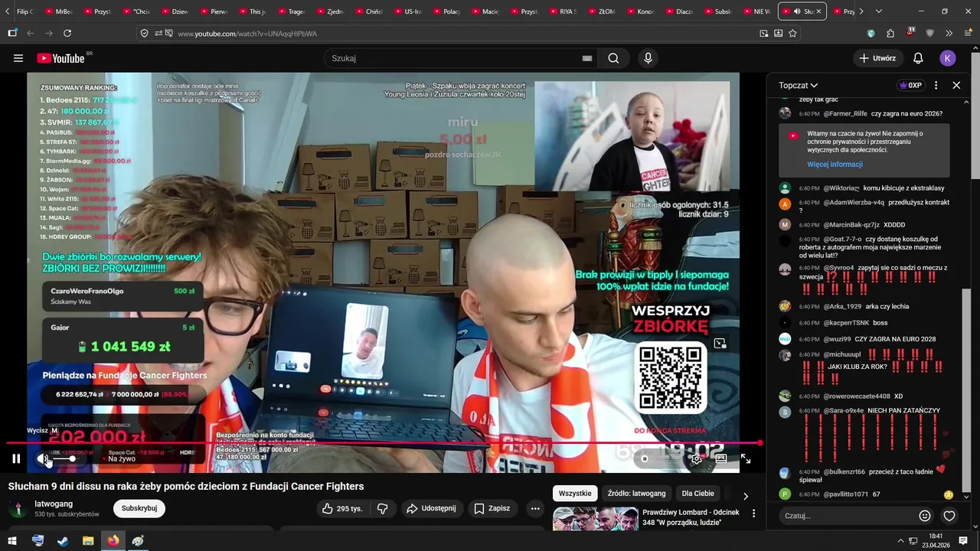Image resolution: width=980 pixels, height=551 pixels.
Task: Like the video with 295 tys.
Action: pyautogui.click(x=342, y=508)
